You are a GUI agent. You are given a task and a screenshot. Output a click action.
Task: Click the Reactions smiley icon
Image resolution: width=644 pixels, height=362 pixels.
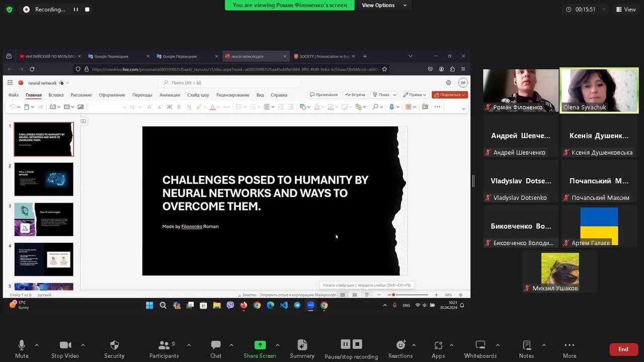click(x=400, y=345)
